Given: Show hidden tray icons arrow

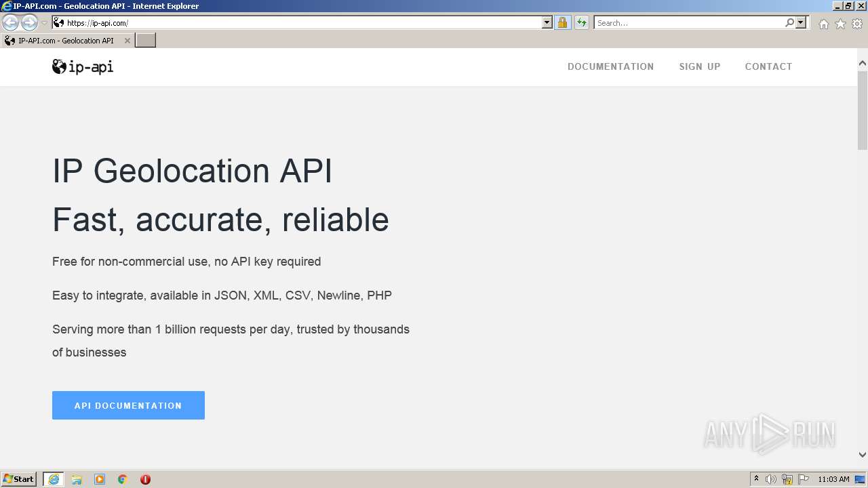Looking at the screenshot, I should pos(756,479).
